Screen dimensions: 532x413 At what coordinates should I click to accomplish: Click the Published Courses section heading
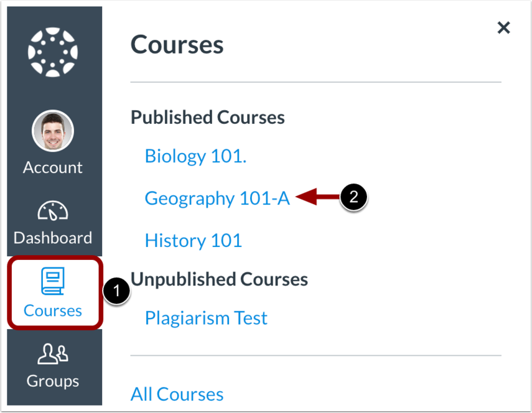[x=208, y=118]
